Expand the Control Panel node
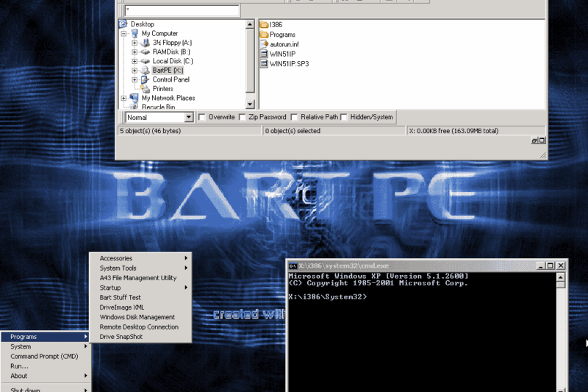This screenshot has height=392, width=588. click(135, 79)
